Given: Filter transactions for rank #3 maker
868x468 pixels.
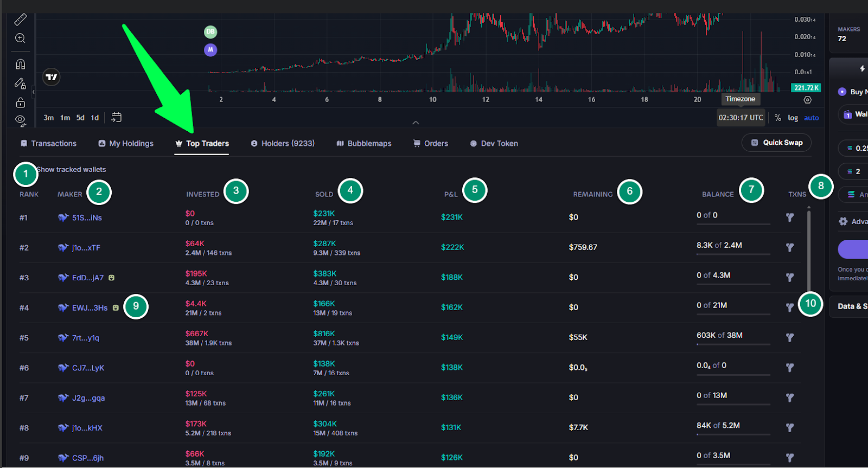Looking at the screenshot, I should (x=790, y=278).
